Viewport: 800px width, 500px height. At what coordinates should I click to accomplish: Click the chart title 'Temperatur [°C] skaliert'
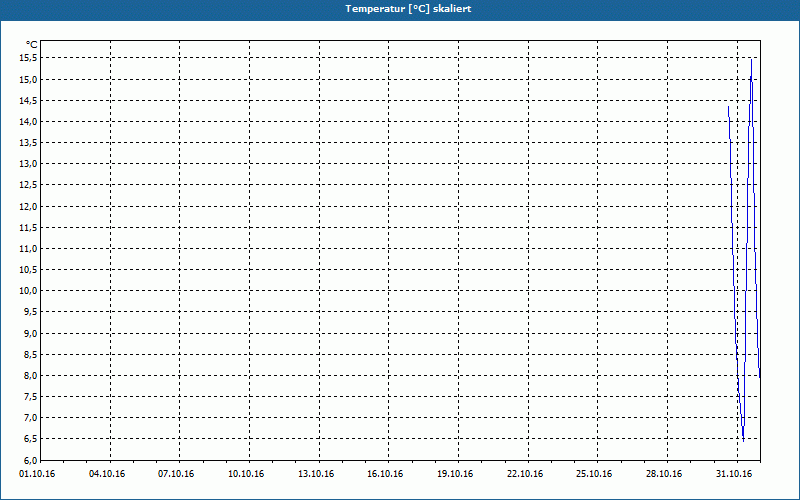click(408, 9)
